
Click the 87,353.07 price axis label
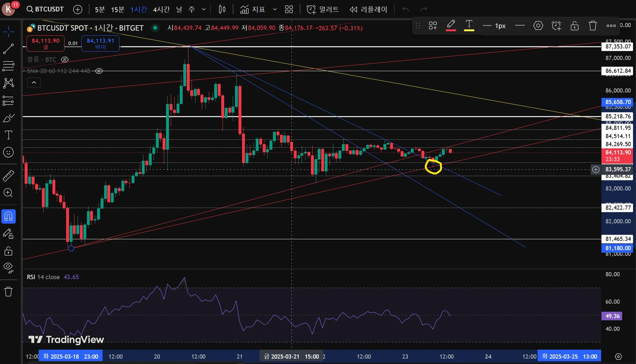618,47
